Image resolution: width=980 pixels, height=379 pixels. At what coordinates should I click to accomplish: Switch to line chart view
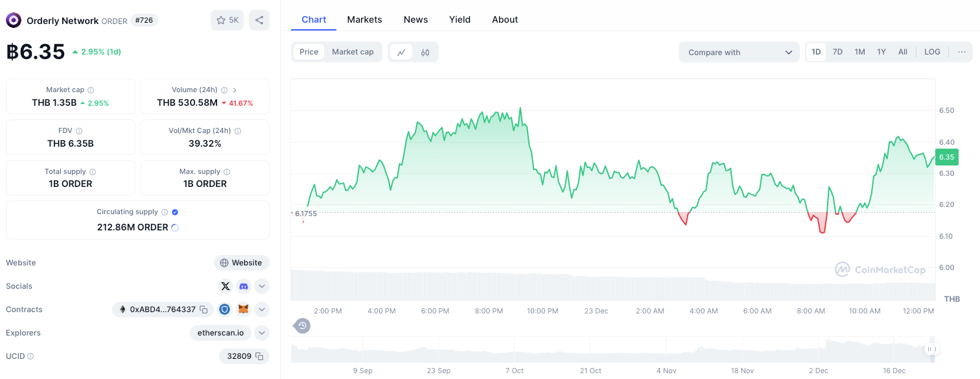401,53
